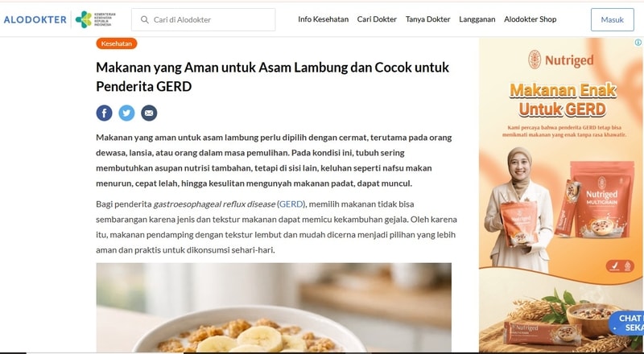Visit Alodokter Shop

[x=530, y=19]
